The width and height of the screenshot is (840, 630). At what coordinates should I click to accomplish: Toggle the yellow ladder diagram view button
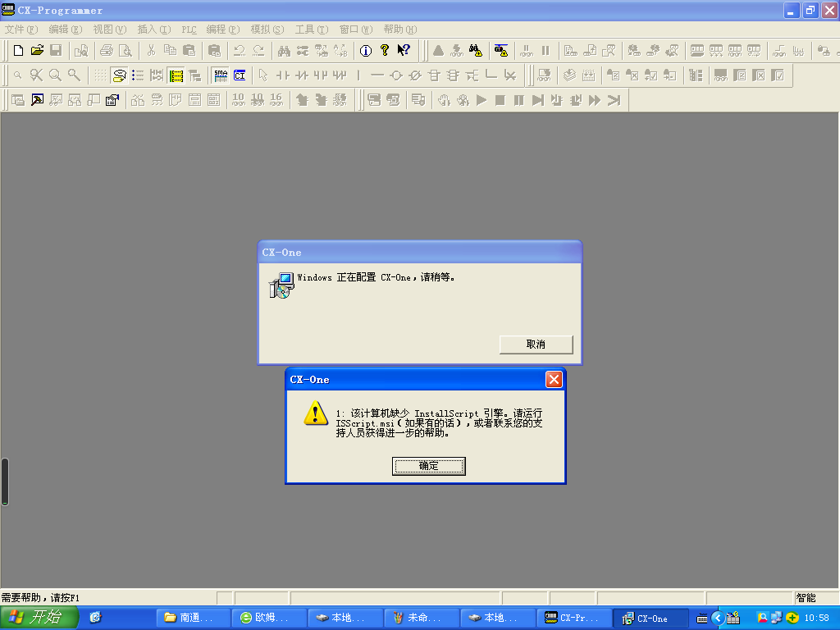(x=176, y=75)
